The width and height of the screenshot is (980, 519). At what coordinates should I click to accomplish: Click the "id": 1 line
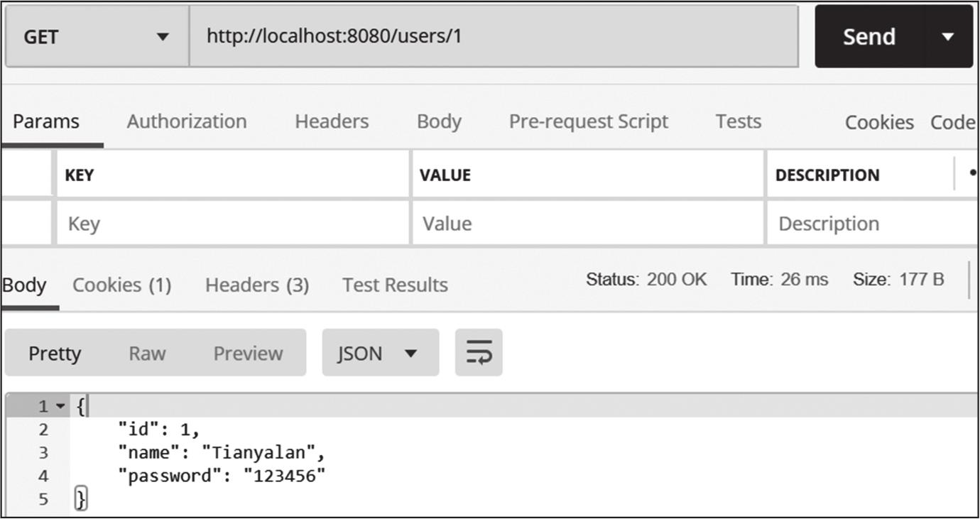click(159, 430)
